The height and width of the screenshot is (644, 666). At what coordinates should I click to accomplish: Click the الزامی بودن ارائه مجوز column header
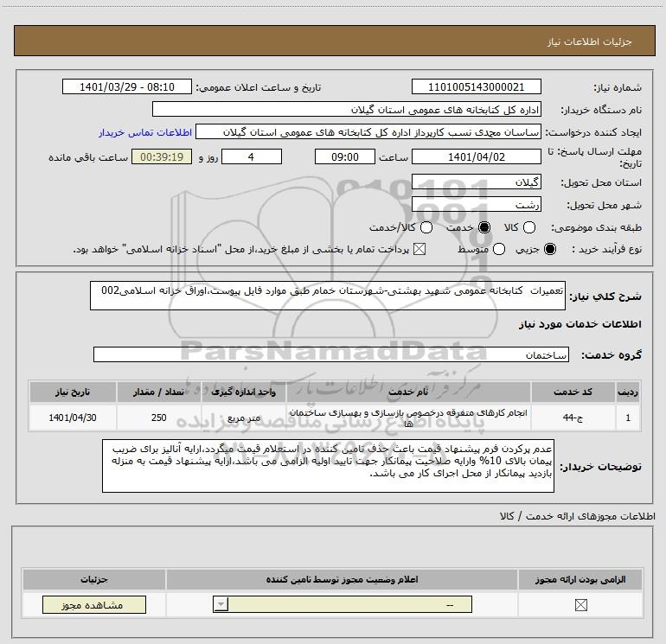580,579
